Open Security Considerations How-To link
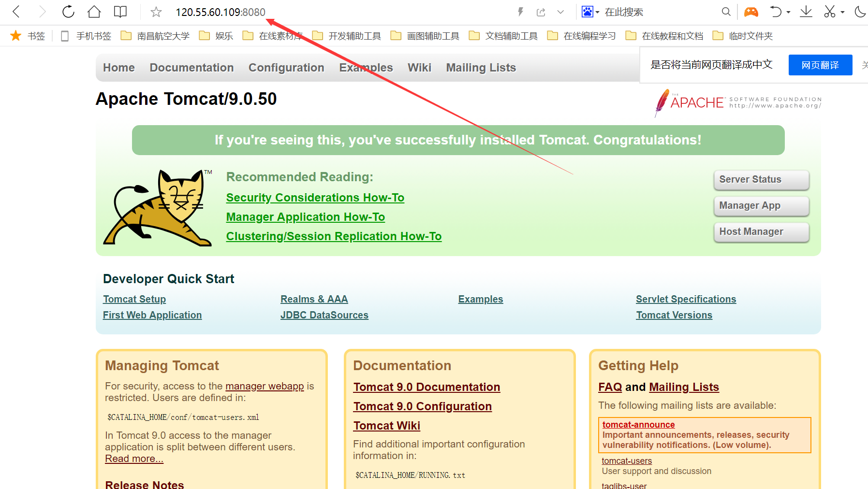868x489 pixels. click(315, 198)
